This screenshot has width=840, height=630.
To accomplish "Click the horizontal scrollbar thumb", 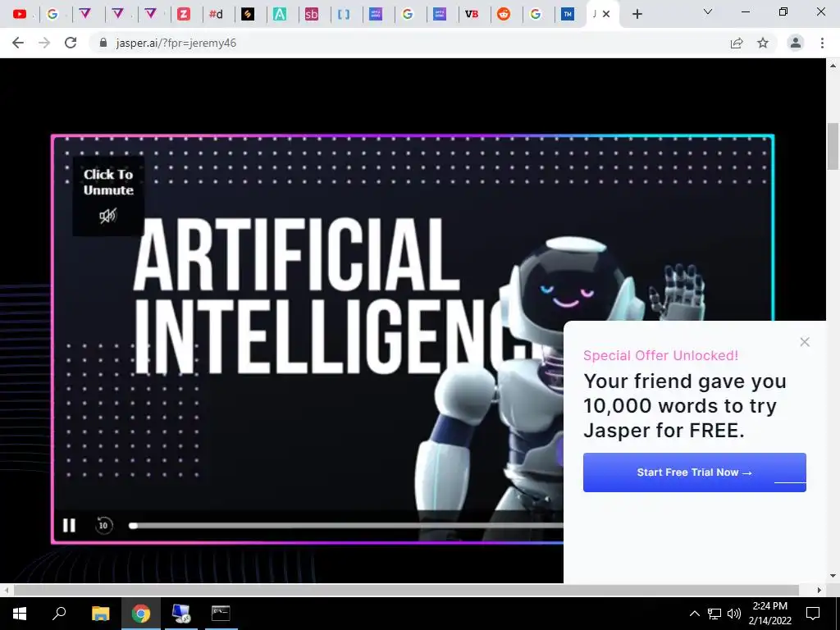I will [x=406, y=590].
